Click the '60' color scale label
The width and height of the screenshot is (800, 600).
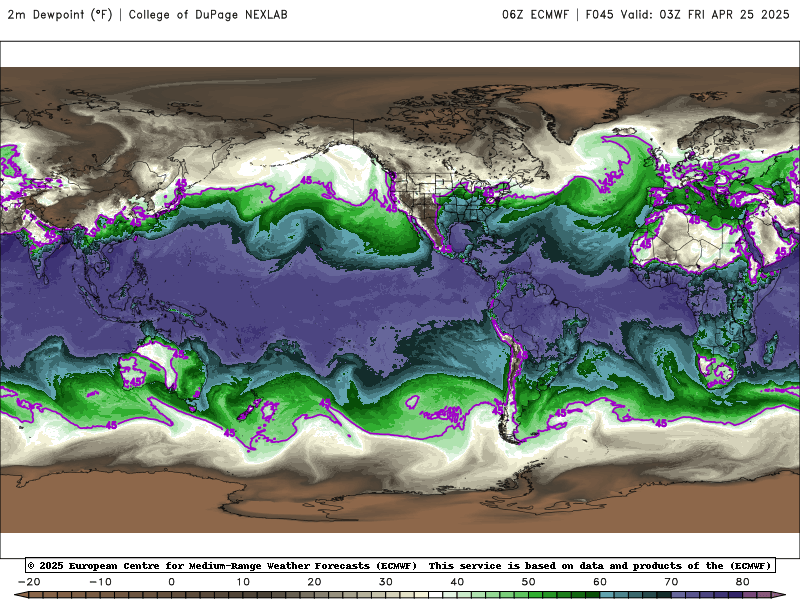[600, 582]
